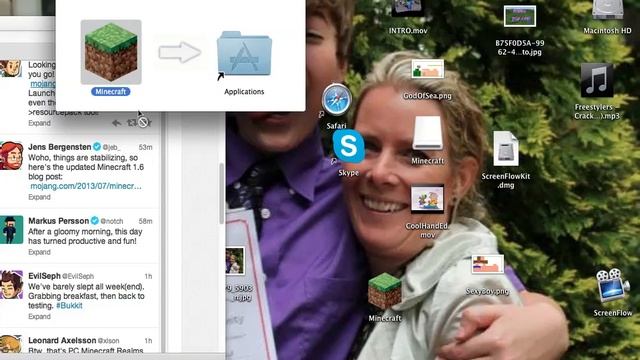Click the reply arrow under the top tweet

116,122
